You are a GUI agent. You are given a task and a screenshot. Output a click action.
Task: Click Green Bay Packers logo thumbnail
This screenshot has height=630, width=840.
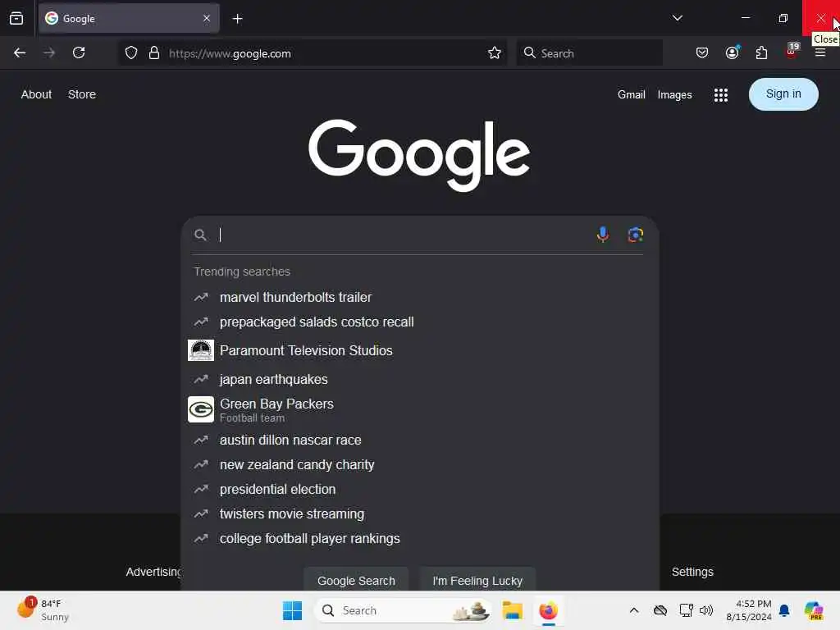(201, 410)
